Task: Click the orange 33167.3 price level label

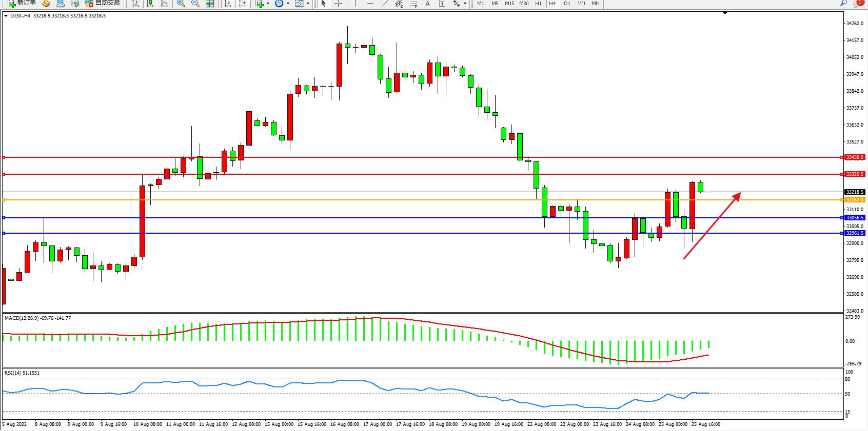Action: point(855,200)
